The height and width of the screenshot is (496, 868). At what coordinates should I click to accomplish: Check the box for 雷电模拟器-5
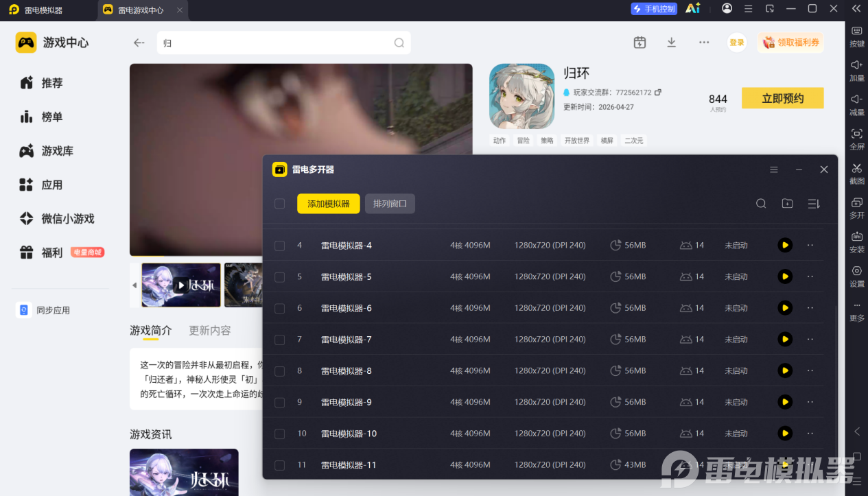(x=279, y=277)
